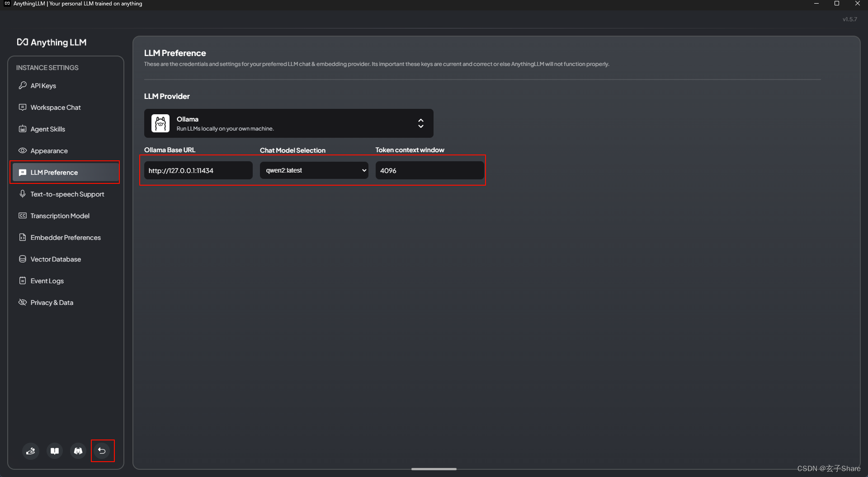Open Embedder Preferences page
The height and width of the screenshot is (477, 868).
pos(66,237)
